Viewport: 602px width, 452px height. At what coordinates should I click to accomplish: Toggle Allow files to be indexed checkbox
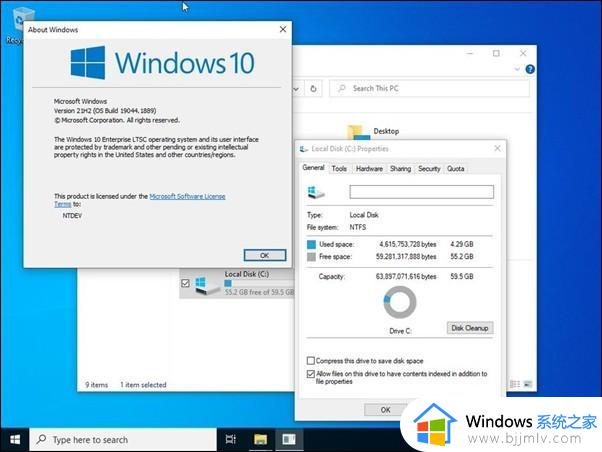pyautogui.click(x=311, y=374)
